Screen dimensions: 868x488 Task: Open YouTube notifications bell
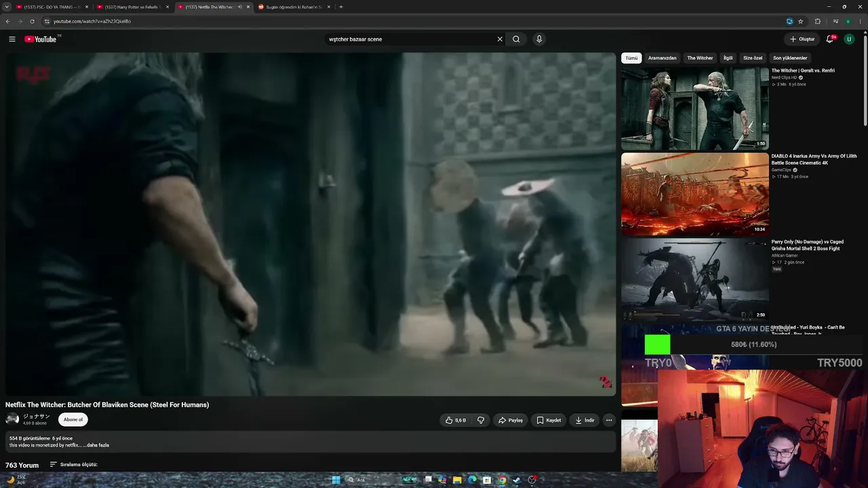click(x=830, y=39)
